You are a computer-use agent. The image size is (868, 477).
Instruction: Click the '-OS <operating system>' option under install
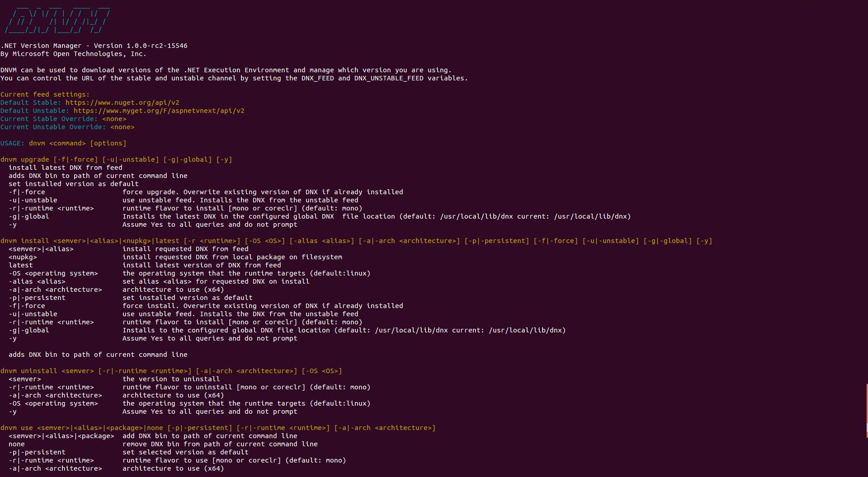pos(53,273)
